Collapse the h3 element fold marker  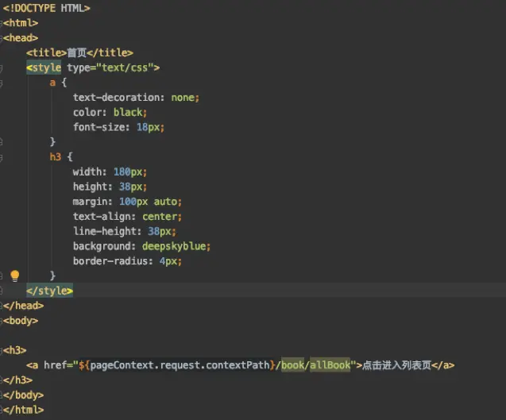(x=1, y=351)
